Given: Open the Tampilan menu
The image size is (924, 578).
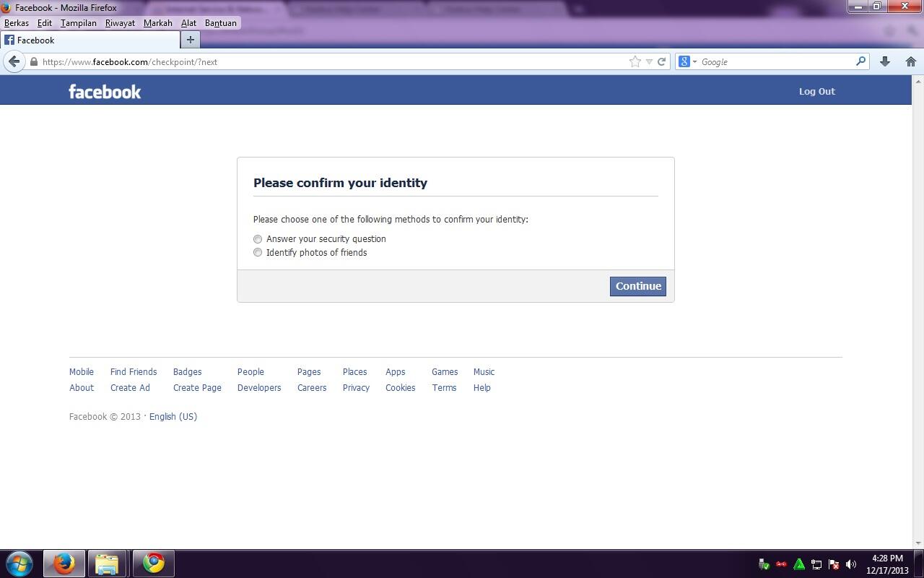Looking at the screenshot, I should pyautogui.click(x=79, y=23).
